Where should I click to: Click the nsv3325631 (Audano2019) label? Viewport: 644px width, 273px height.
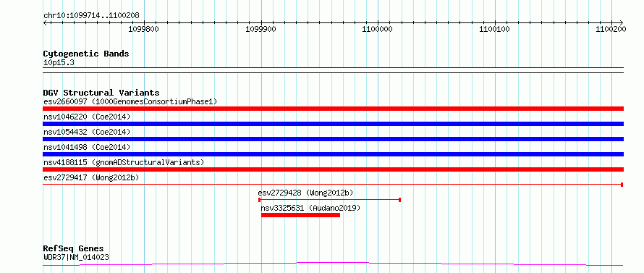click(310, 208)
